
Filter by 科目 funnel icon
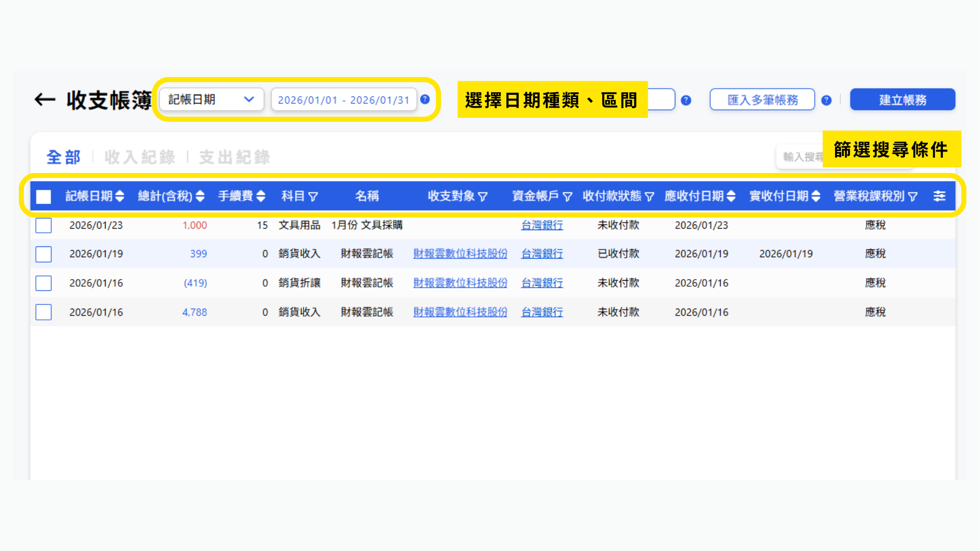tap(313, 196)
